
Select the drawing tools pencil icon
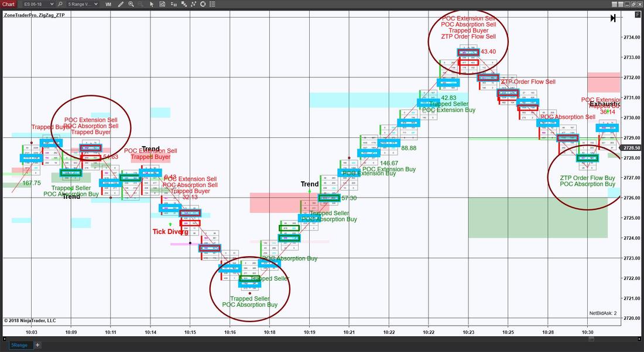(x=121, y=4)
